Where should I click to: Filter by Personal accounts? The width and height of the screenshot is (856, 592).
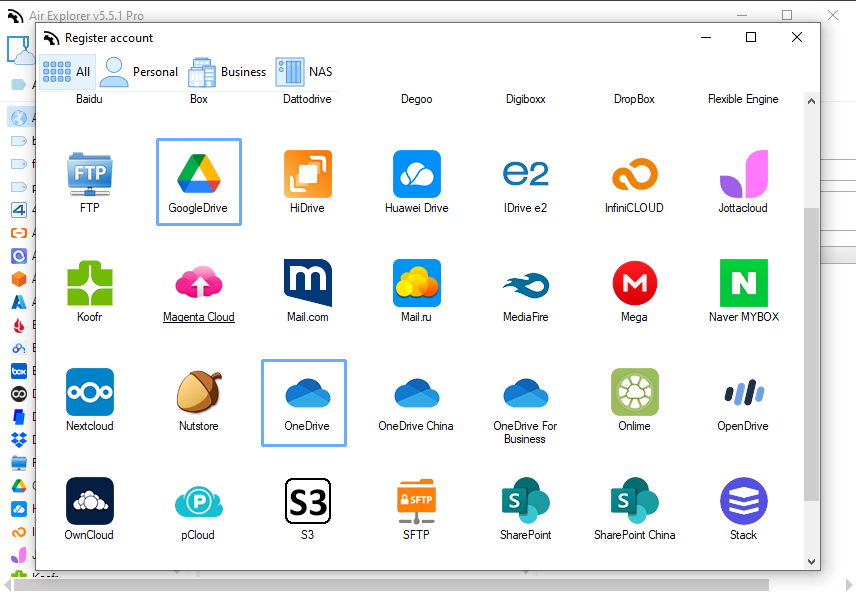point(139,72)
